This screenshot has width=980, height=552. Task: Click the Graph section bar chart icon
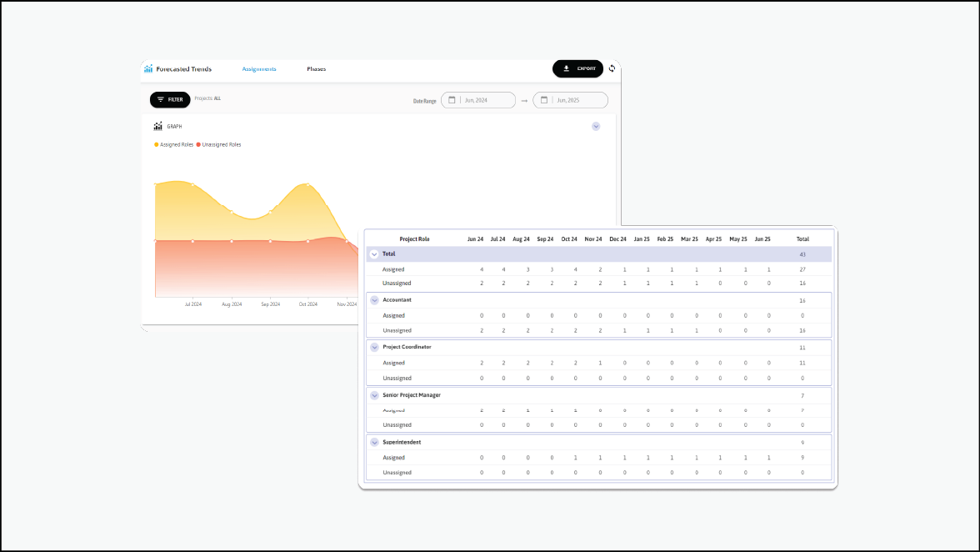pyautogui.click(x=157, y=127)
